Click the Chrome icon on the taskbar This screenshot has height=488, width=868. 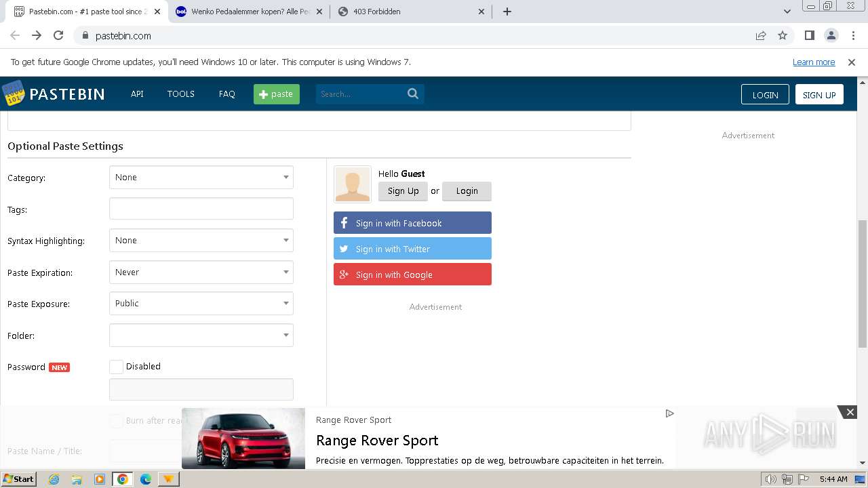(x=123, y=479)
